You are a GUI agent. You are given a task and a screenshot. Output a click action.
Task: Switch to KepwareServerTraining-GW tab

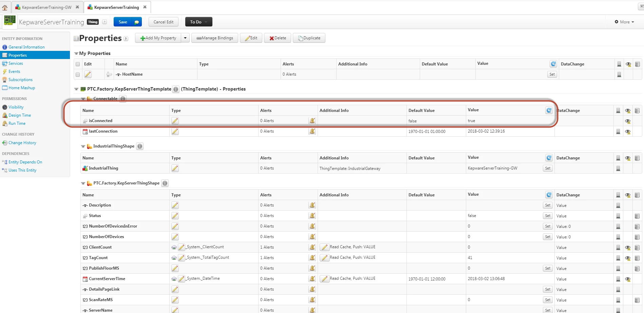click(46, 7)
